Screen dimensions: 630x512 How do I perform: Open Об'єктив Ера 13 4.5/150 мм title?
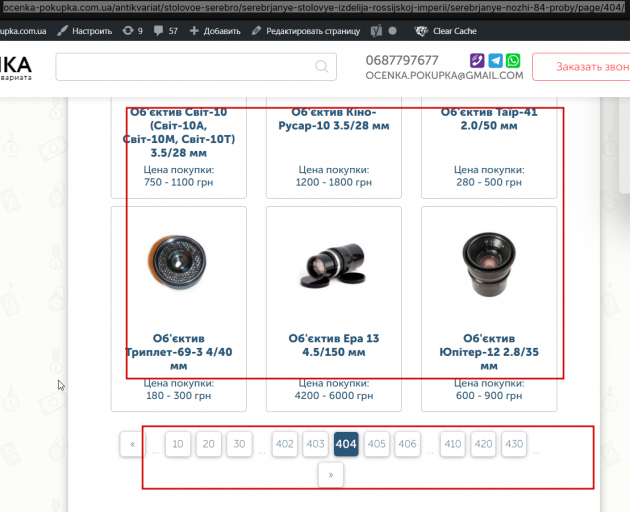tap(334, 345)
